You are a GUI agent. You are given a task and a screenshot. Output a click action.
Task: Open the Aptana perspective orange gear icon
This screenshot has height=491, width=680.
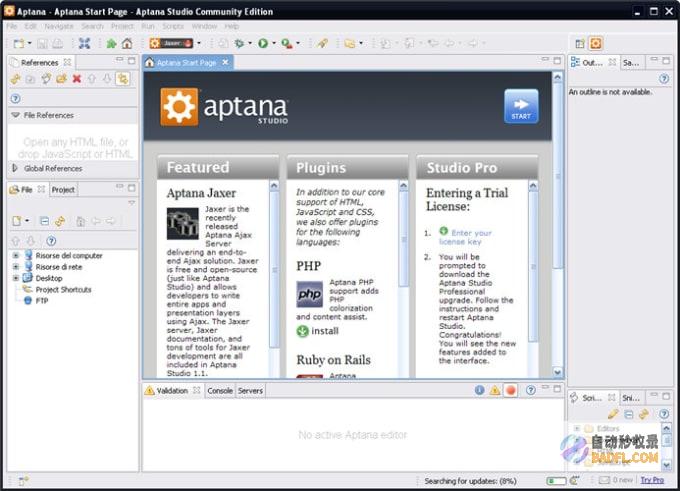point(596,43)
